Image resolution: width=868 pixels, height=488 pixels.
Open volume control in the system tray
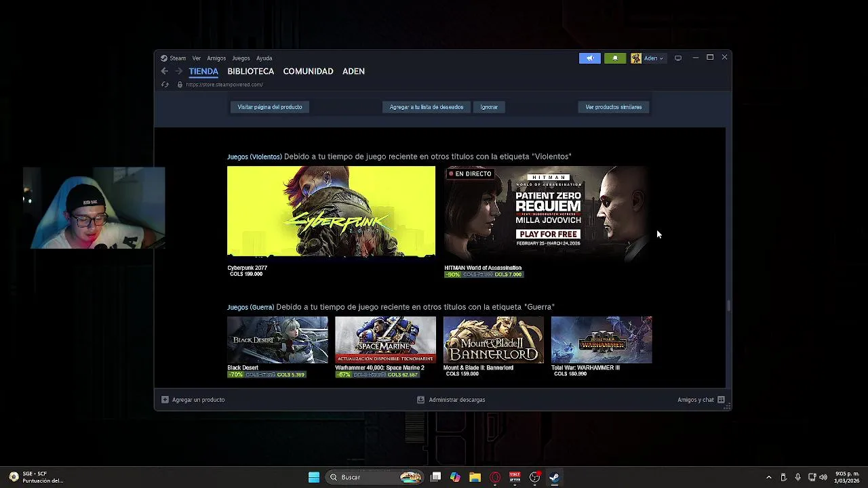point(823,477)
